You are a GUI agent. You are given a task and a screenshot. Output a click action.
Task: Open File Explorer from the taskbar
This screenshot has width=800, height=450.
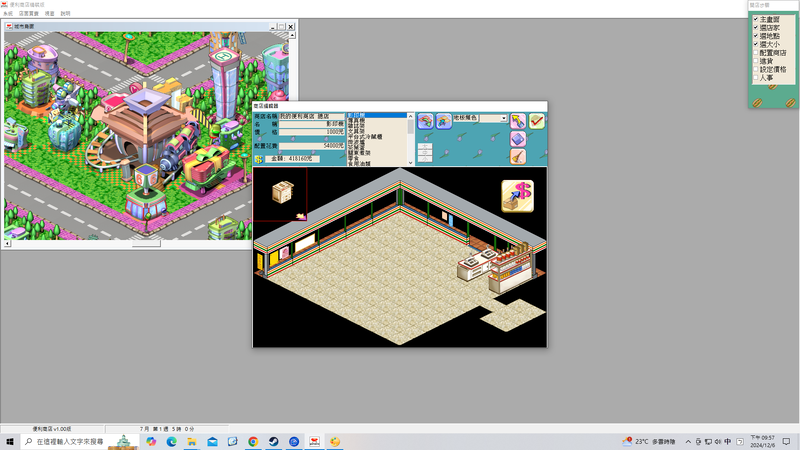point(192,442)
